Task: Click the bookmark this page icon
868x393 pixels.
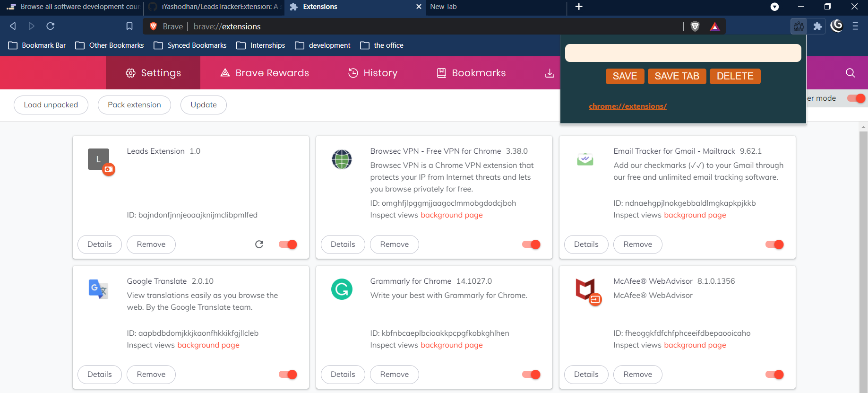Action: (129, 26)
